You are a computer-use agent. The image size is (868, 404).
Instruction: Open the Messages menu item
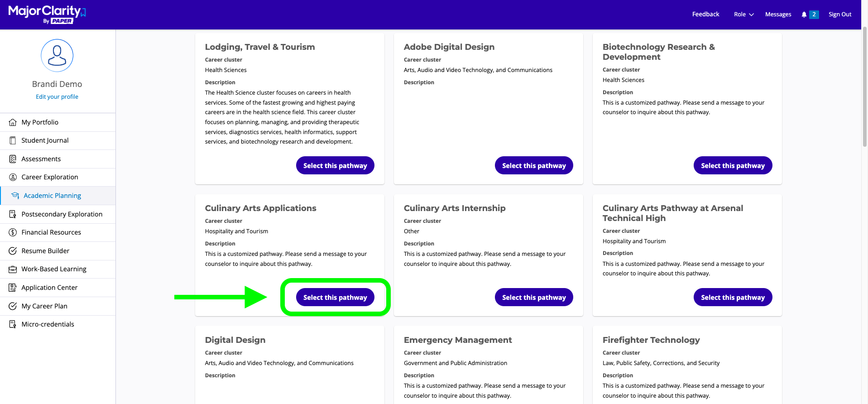pos(778,14)
